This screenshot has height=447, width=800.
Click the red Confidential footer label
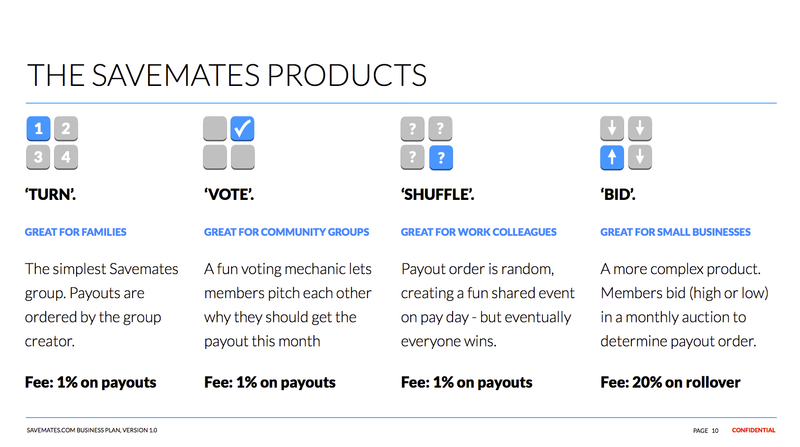tap(754, 430)
